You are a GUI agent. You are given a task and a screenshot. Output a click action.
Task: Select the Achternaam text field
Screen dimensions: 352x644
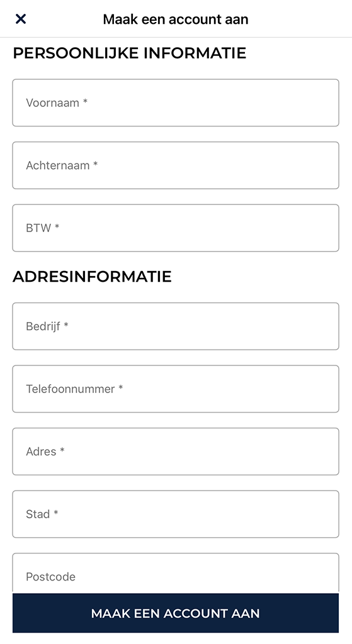pos(176,165)
